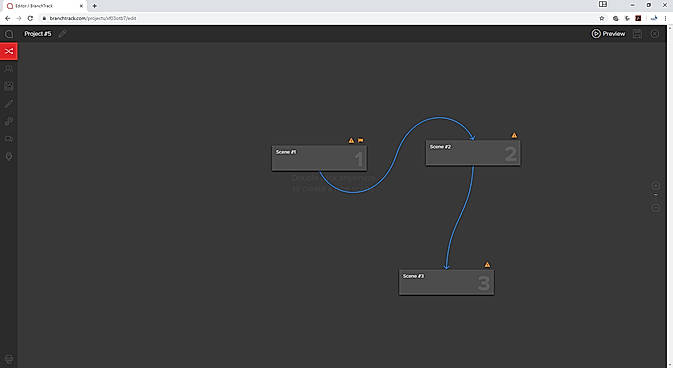The width and height of the screenshot is (673, 368).
Task: Click the Preview play button
Action: pyautogui.click(x=608, y=33)
